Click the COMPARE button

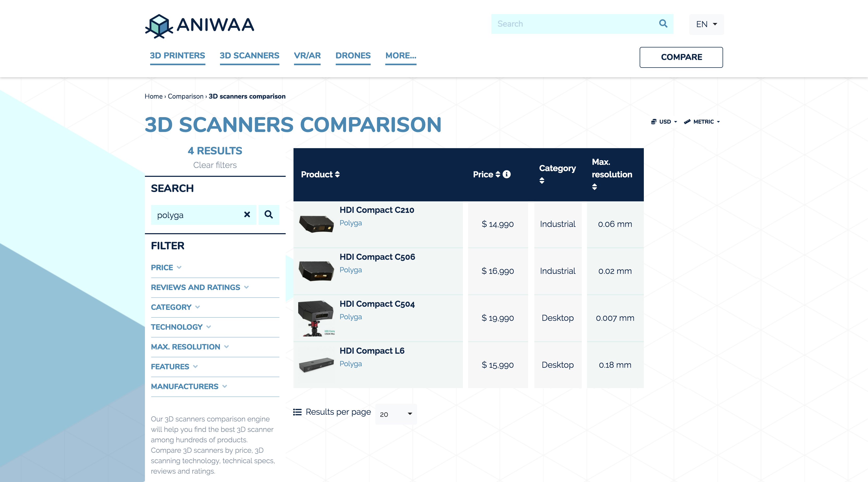(681, 57)
